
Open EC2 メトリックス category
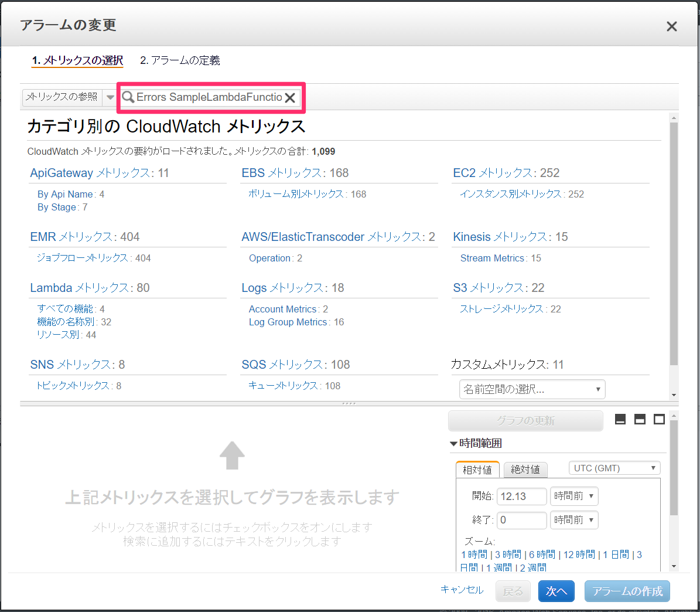(493, 173)
